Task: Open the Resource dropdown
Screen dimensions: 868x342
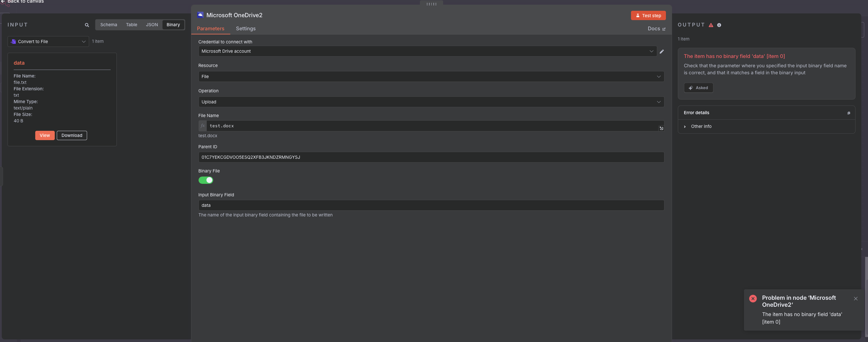Action: tap(431, 77)
